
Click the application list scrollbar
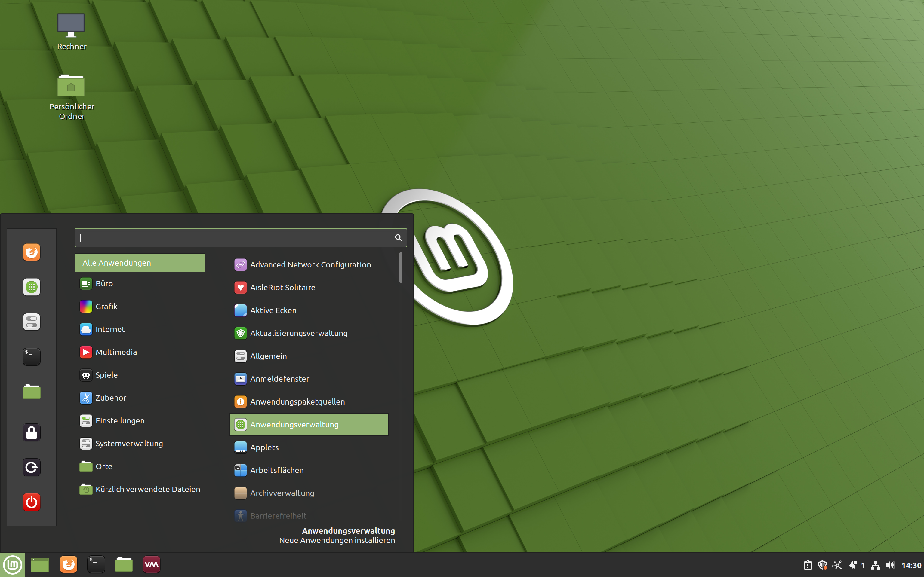pos(401,267)
